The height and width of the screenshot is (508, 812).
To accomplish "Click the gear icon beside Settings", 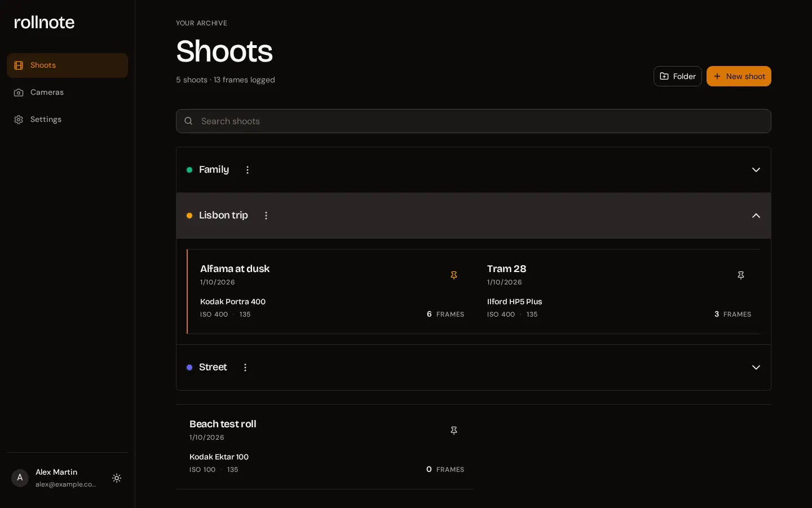I will click(19, 120).
